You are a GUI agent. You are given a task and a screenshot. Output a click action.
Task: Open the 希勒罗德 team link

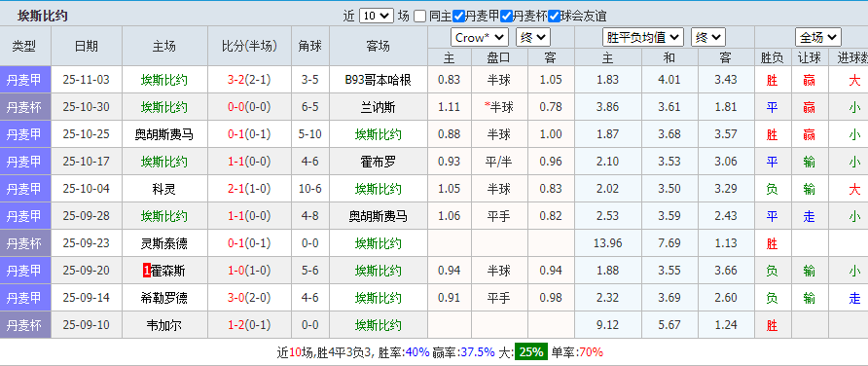point(164,298)
